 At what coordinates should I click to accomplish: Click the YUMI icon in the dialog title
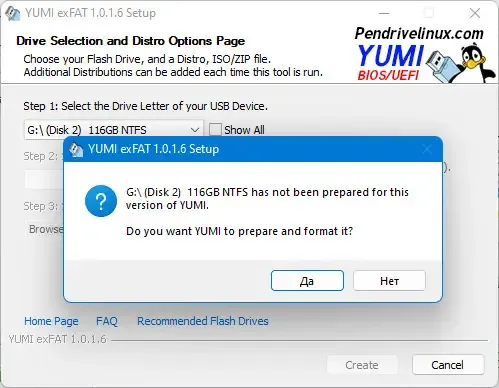pos(76,149)
